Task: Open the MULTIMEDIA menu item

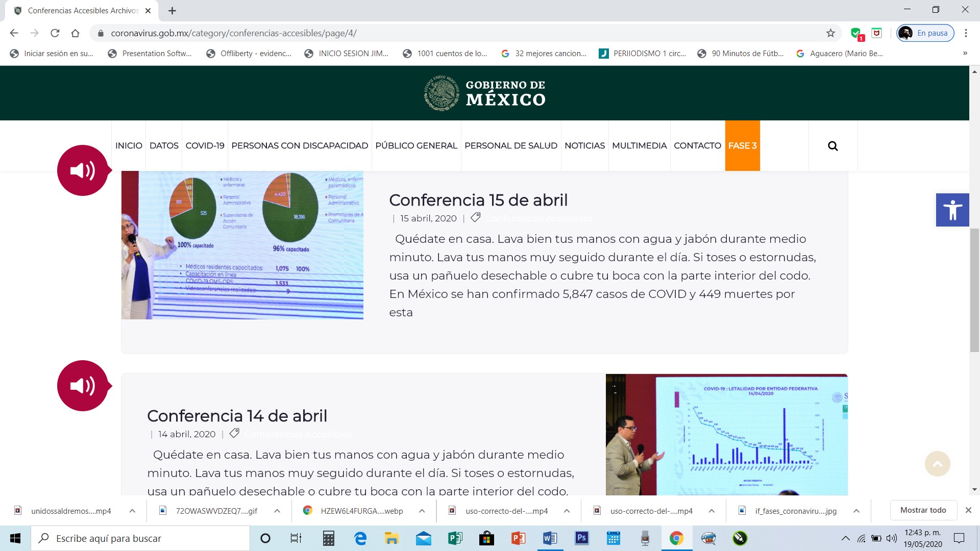Action: 639,146
